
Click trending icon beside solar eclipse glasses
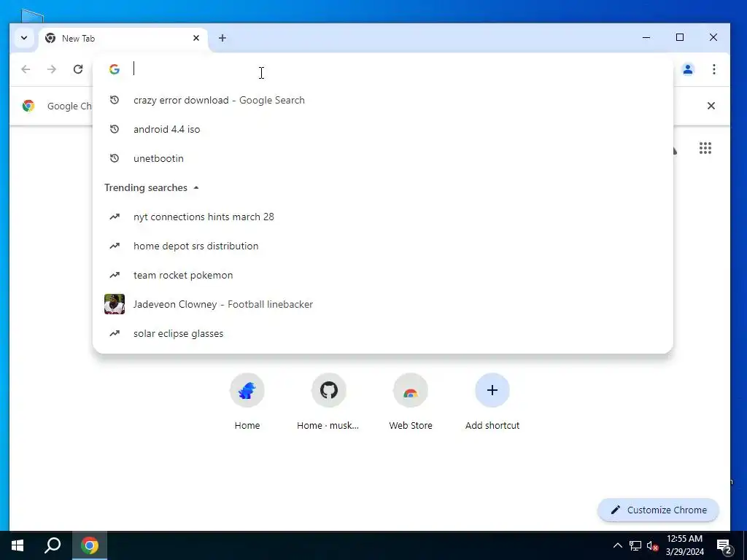point(115,333)
